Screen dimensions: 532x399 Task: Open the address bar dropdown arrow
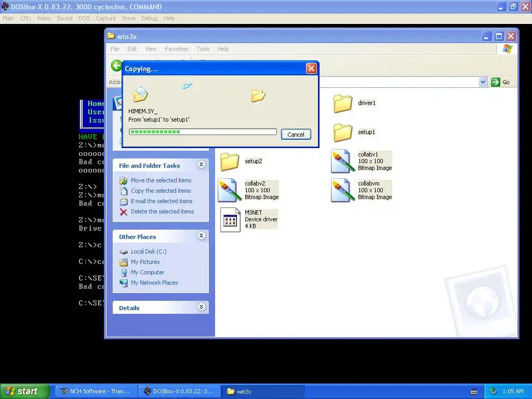pyautogui.click(x=483, y=82)
